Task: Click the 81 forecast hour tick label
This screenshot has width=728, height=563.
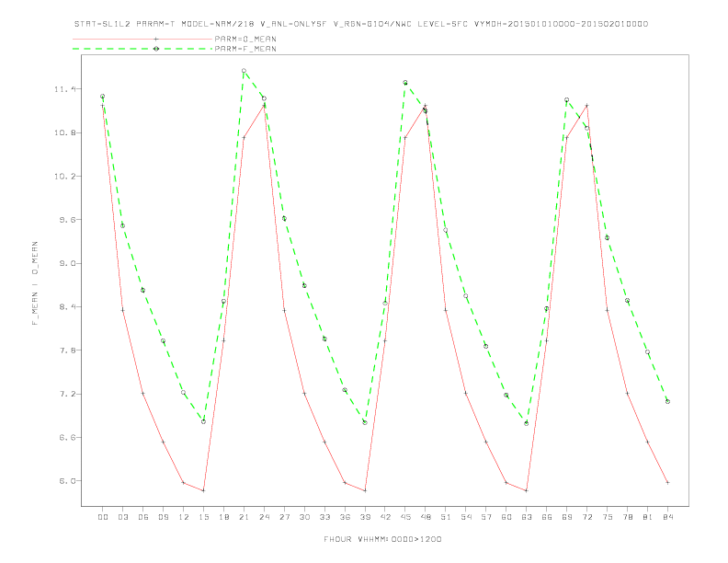Action: 648,517
